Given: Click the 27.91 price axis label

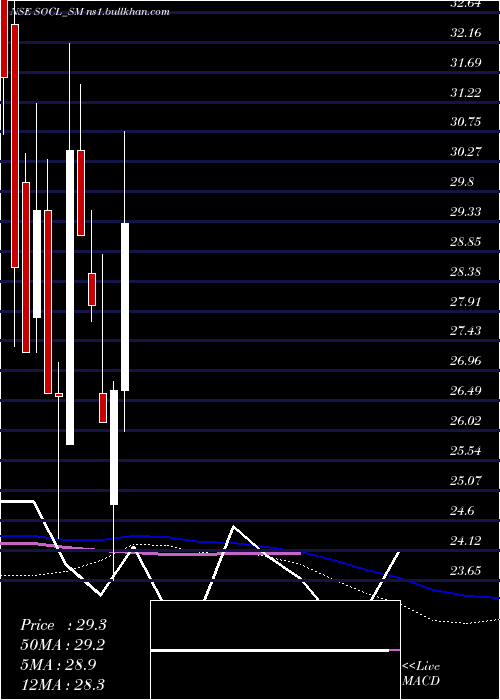Looking at the screenshot, I should click(x=466, y=301).
